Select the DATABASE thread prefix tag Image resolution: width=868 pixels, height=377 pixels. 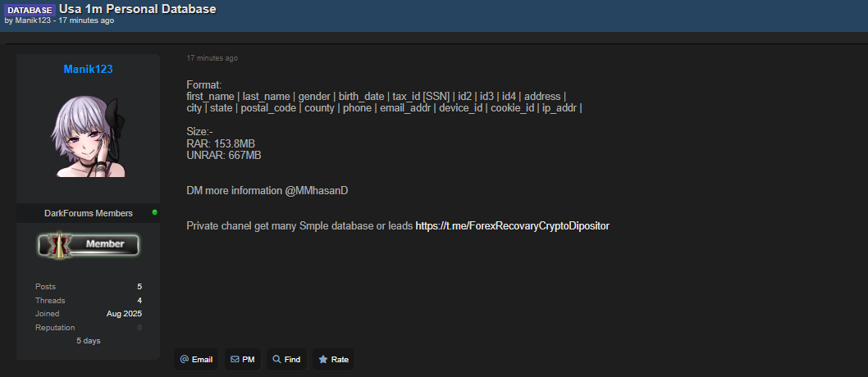[x=30, y=10]
